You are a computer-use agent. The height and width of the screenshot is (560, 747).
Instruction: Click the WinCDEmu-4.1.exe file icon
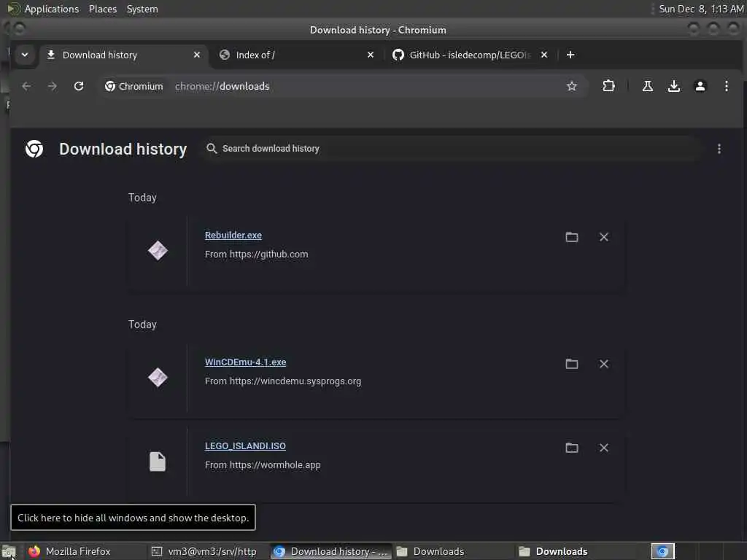click(158, 378)
